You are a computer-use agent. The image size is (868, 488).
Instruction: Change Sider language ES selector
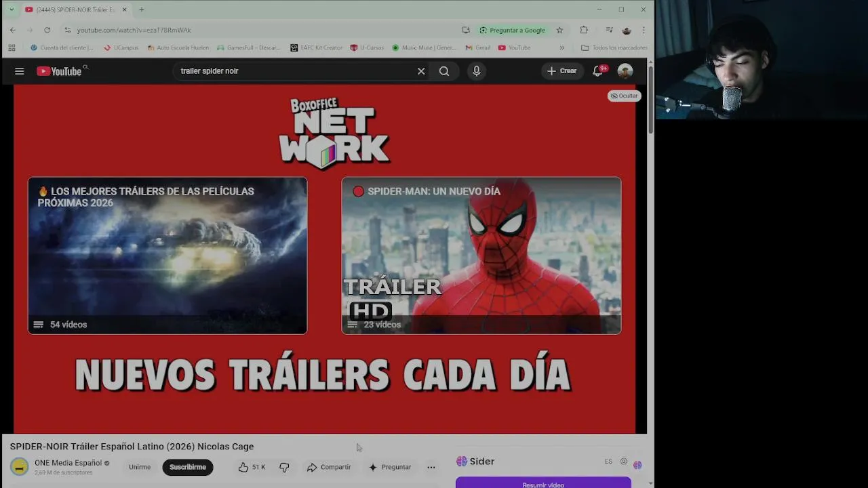pyautogui.click(x=608, y=462)
